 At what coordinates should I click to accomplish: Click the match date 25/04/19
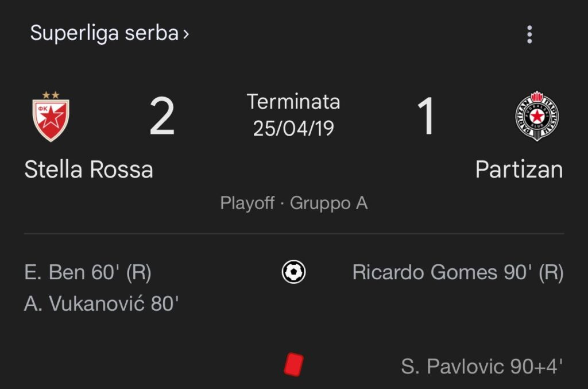click(x=293, y=128)
